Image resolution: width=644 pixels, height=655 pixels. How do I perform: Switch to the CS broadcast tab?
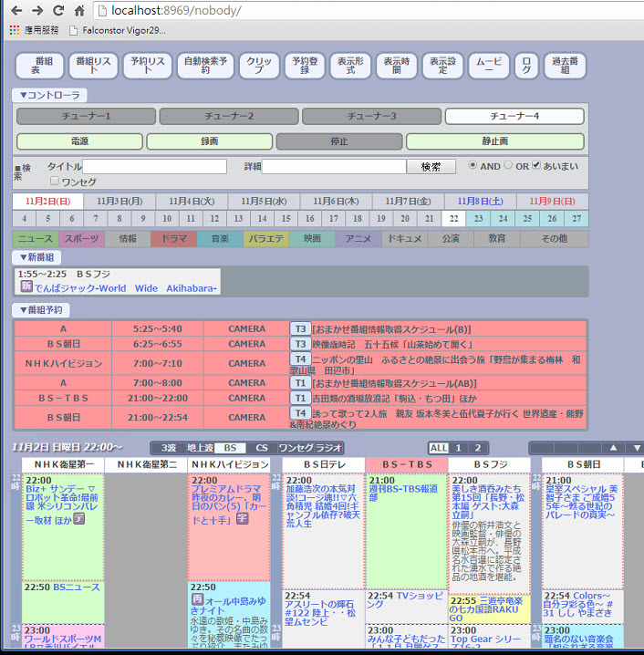click(x=262, y=448)
